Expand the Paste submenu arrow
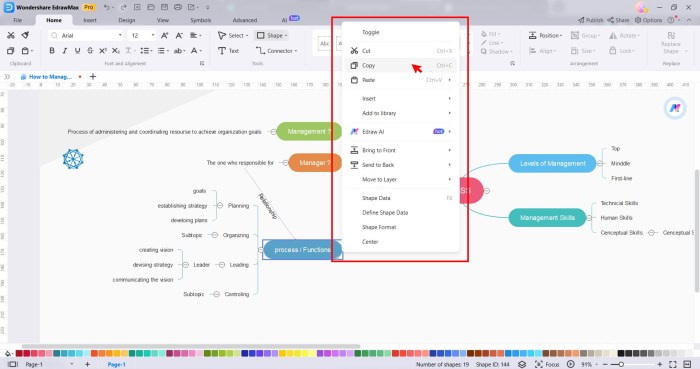The image size is (700, 369). click(450, 80)
